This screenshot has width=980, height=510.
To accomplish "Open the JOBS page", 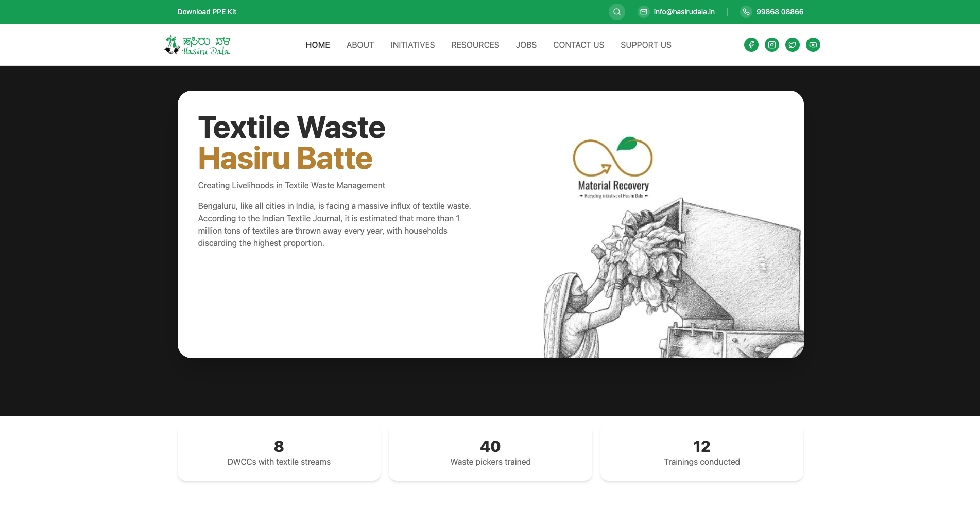I will click(x=526, y=45).
